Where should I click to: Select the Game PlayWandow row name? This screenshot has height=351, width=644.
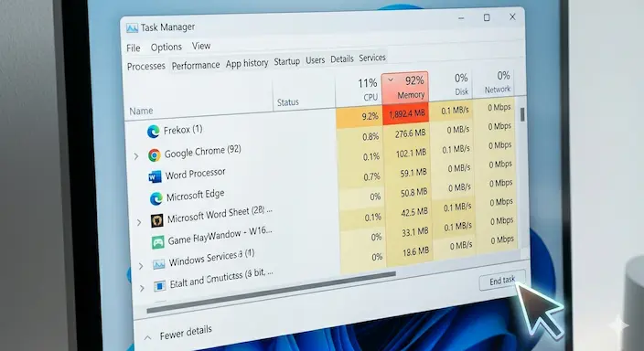click(220, 236)
